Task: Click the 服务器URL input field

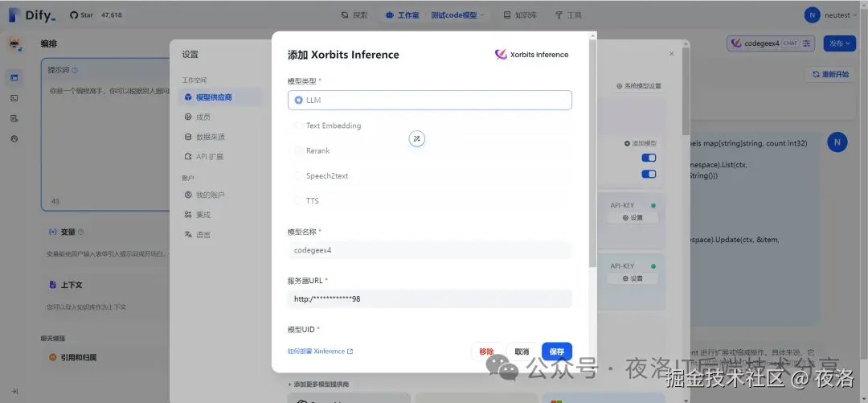Action: 429,298
